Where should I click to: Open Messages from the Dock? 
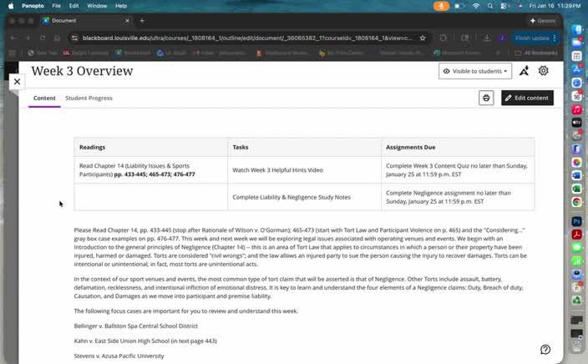click(576, 247)
